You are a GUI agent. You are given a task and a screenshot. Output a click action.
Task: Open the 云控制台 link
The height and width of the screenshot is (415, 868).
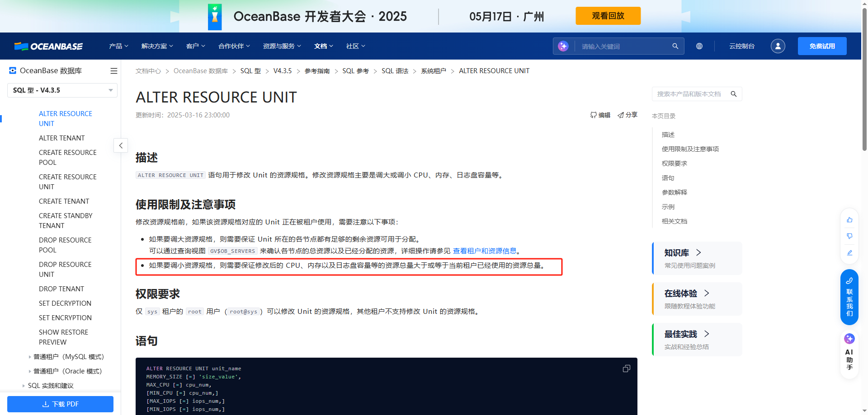click(x=741, y=46)
